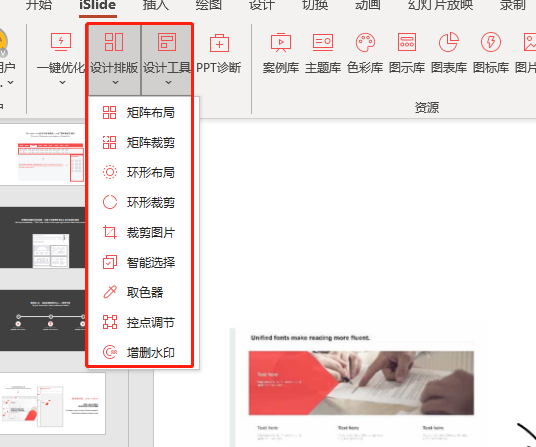Open the 开始 ribbon tab

tap(39, 5)
